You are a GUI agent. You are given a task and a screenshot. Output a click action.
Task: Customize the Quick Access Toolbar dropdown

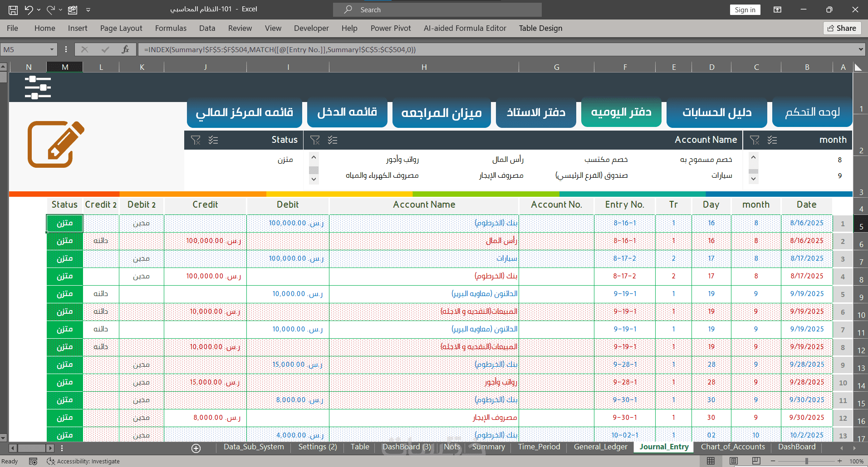click(88, 10)
